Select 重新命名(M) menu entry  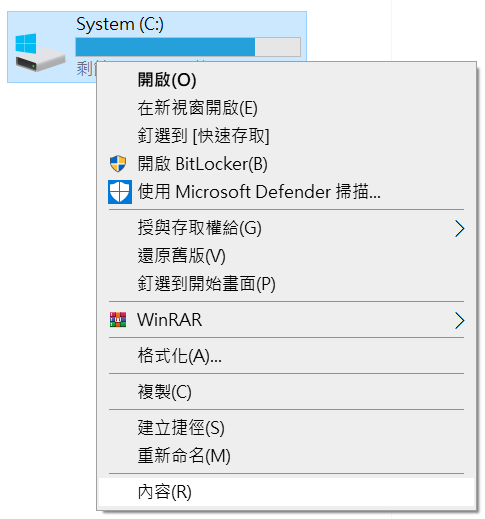pyautogui.click(x=287, y=456)
